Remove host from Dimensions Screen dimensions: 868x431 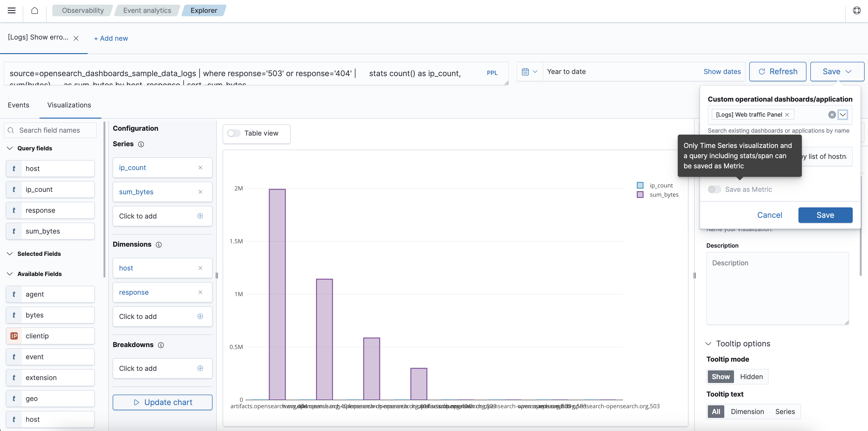pos(200,268)
